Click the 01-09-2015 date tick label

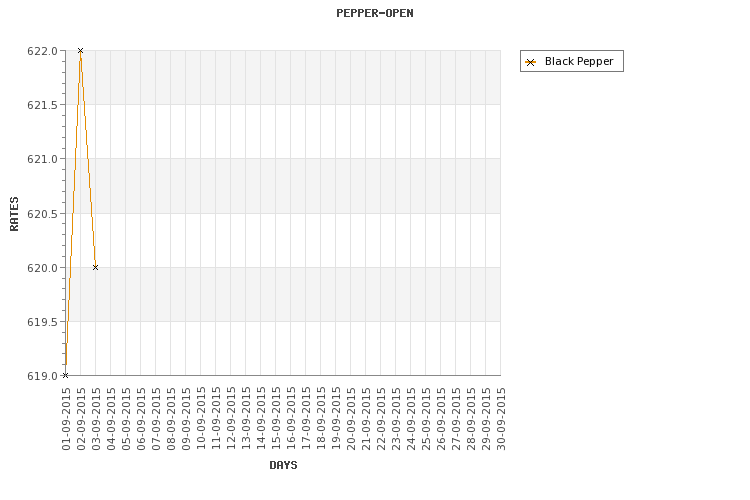click(x=66, y=419)
